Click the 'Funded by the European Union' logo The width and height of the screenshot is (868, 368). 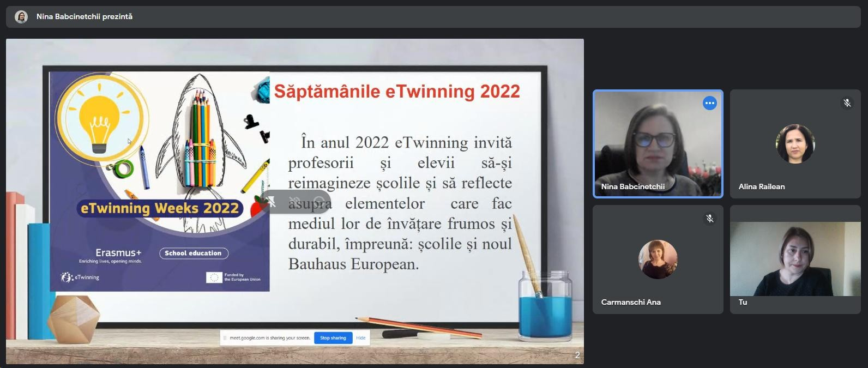pos(233,277)
